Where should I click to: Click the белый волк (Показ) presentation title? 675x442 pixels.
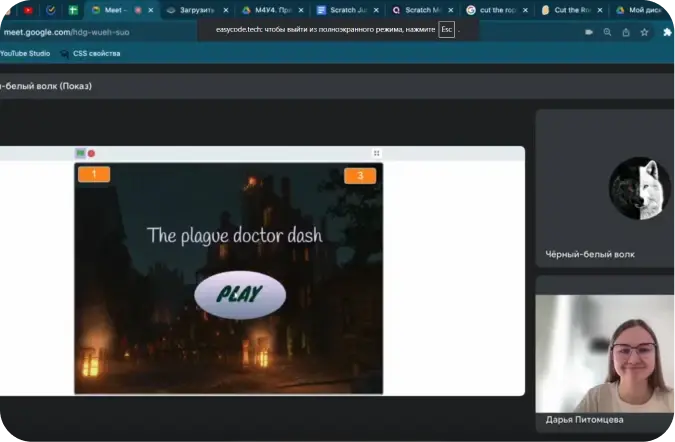point(46,86)
